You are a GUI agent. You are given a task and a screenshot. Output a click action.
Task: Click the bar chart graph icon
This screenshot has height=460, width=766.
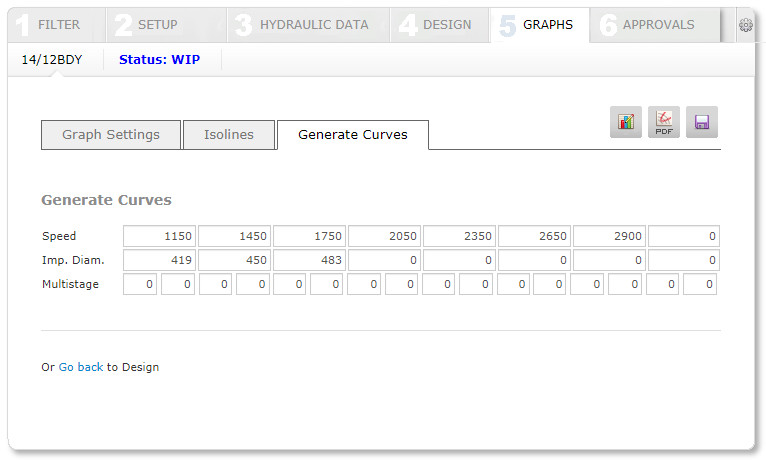tap(626, 122)
